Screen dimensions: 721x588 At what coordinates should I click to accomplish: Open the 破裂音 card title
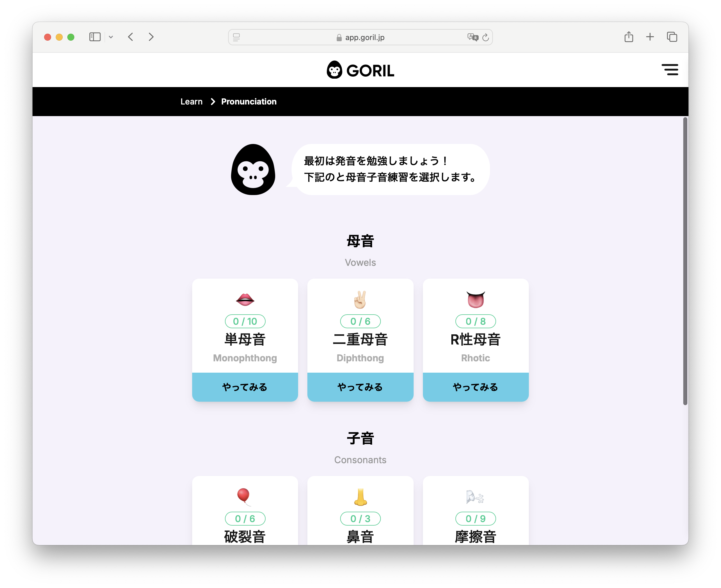pos(245,537)
